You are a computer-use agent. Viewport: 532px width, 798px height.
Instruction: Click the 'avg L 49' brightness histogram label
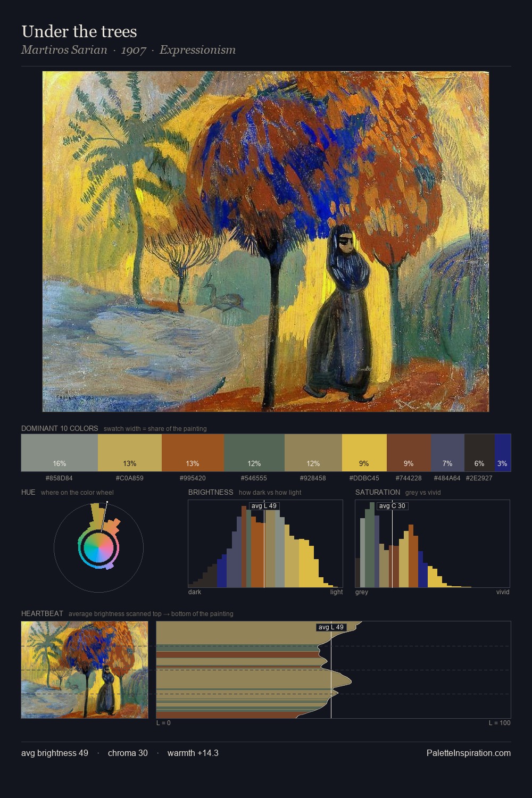pos(264,506)
